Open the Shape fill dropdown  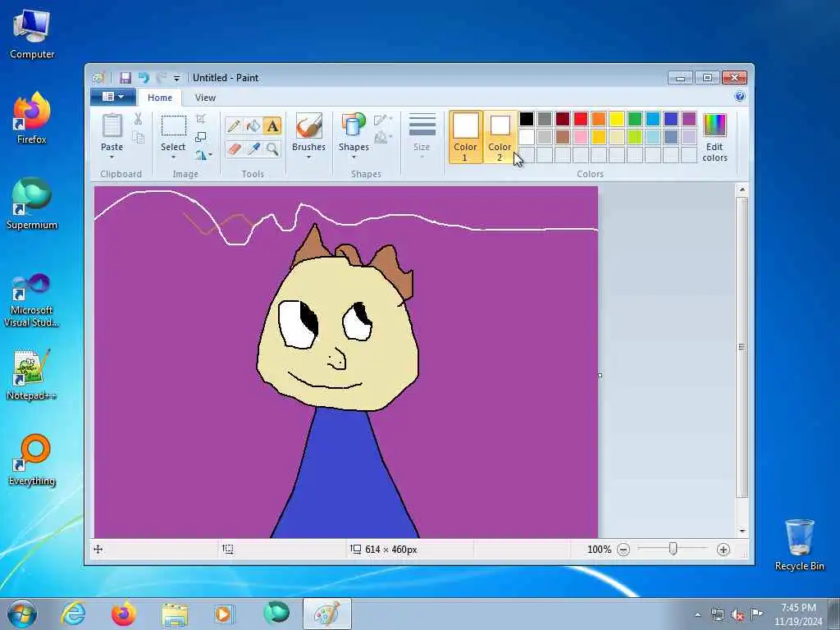(384, 138)
